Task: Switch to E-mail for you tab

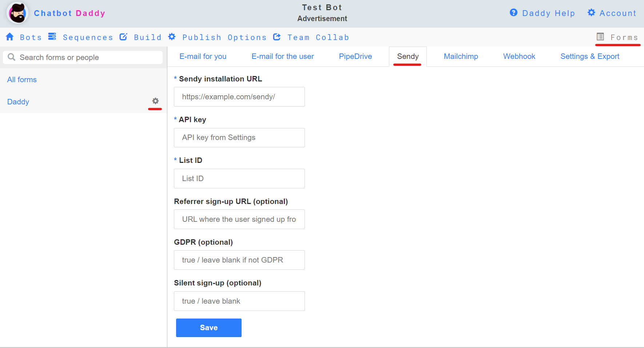Action: (x=203, y=56)
